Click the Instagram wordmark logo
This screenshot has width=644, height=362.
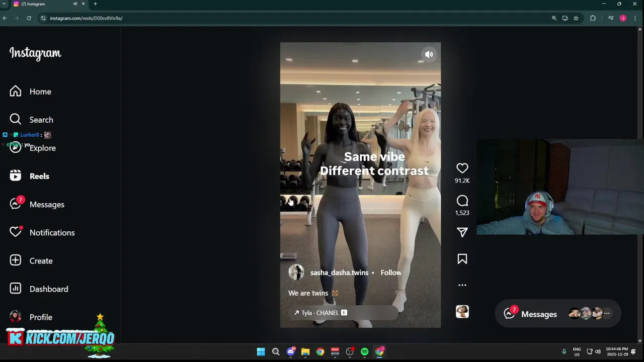[35, 53]
